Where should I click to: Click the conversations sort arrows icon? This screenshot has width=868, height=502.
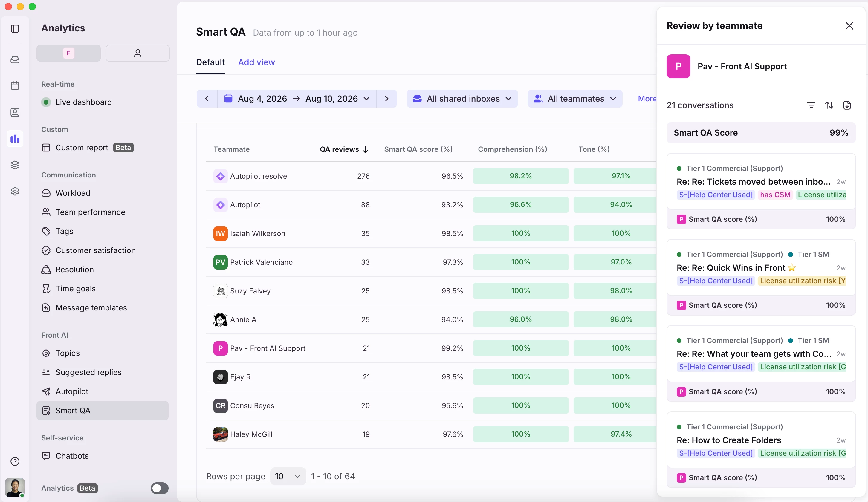tap(829, 105)
